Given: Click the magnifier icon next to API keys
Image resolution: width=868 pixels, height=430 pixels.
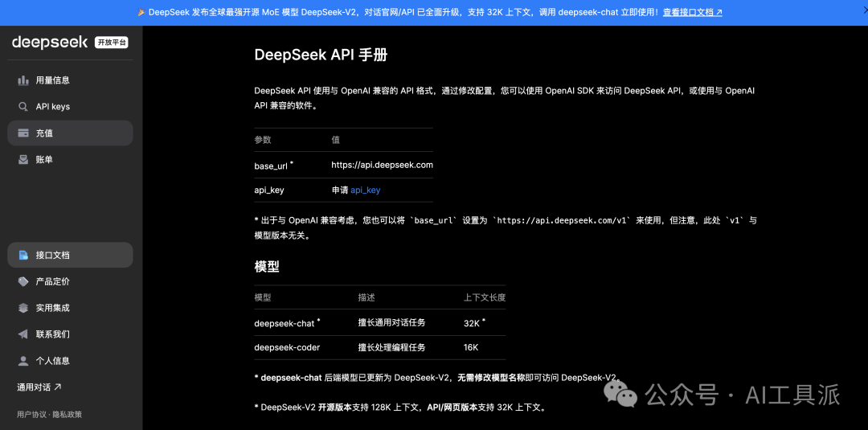Looking at the screenshot, I should pyautogui.click(x=23, y=107).
